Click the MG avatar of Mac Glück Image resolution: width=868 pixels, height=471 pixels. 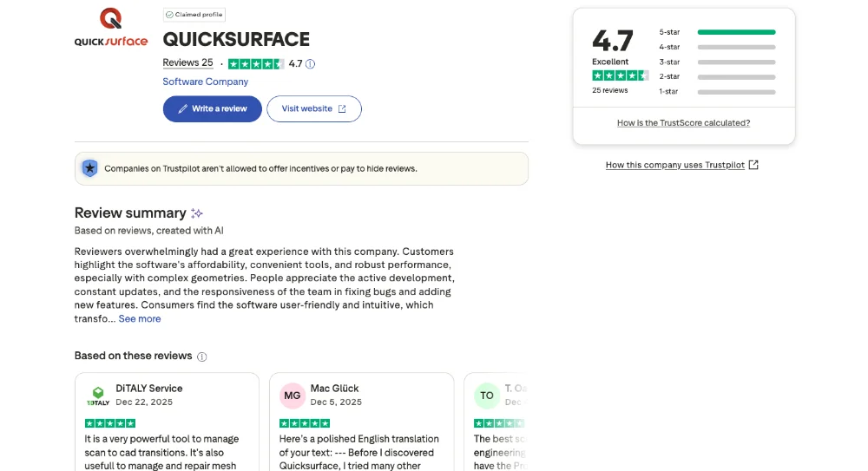click(293, 396)
